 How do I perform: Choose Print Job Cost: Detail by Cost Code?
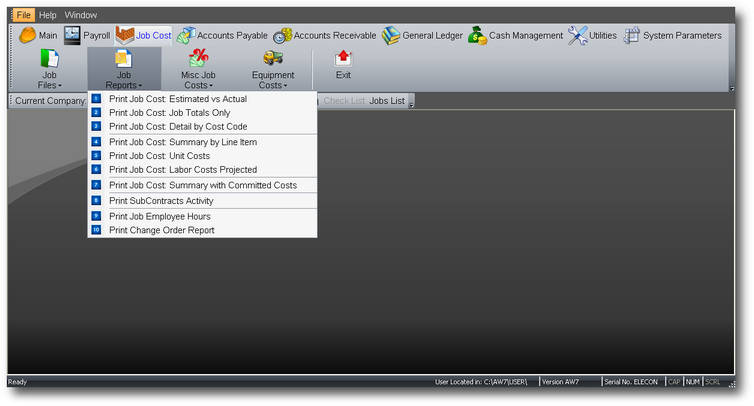202,127
